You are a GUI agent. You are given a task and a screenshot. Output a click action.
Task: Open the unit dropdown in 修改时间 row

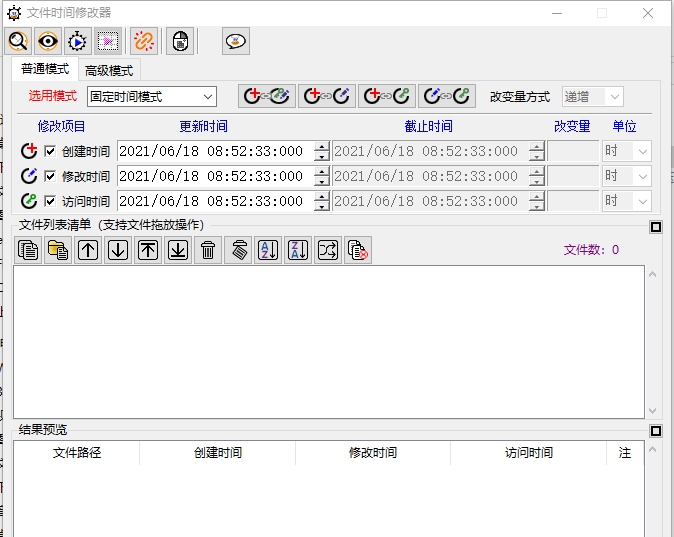(x=627, y=176)
